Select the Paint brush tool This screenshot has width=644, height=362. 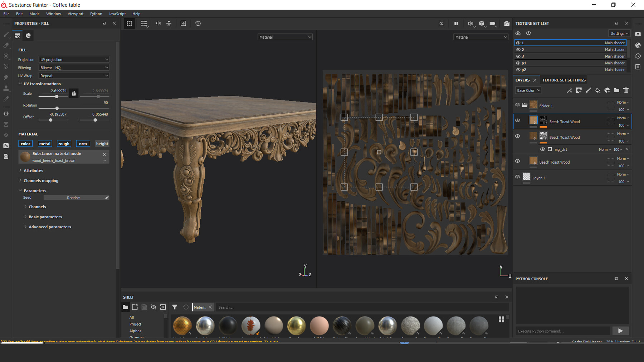click(x=6, y=35)
